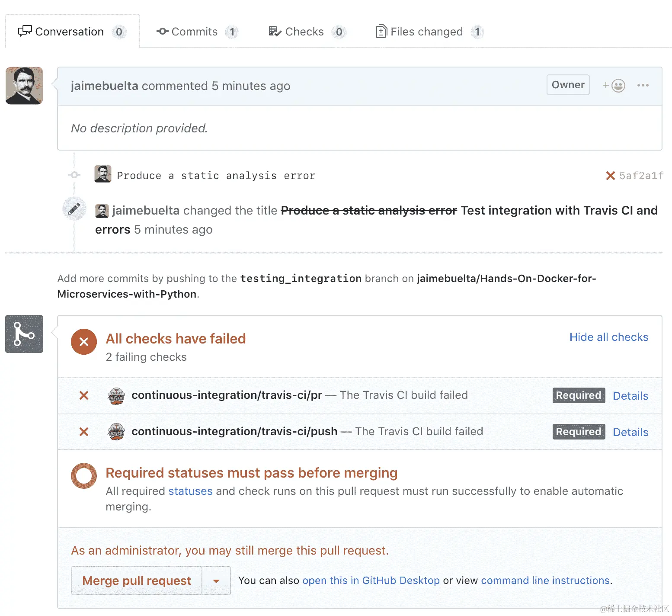Click 'open this in GitHub Desktop' link
The height and width of the screenshot is (616, 672).
[371, 581]
